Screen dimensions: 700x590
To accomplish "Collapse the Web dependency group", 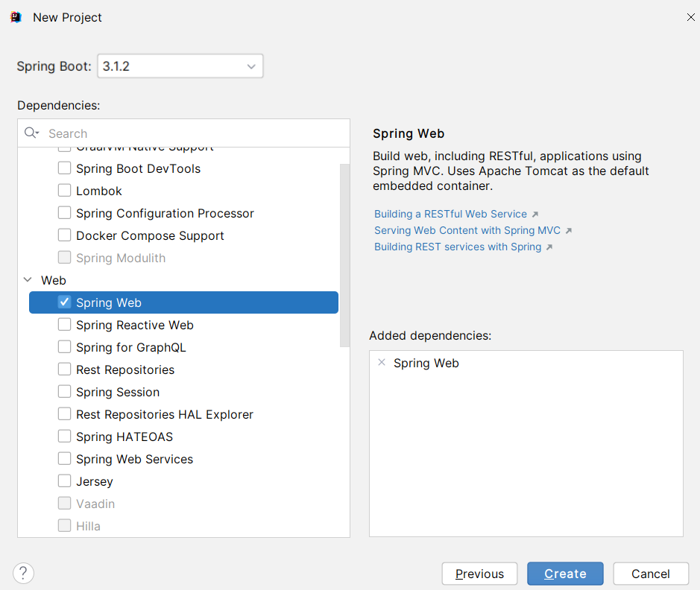I will pyautogui.click(x=28, y=280).
